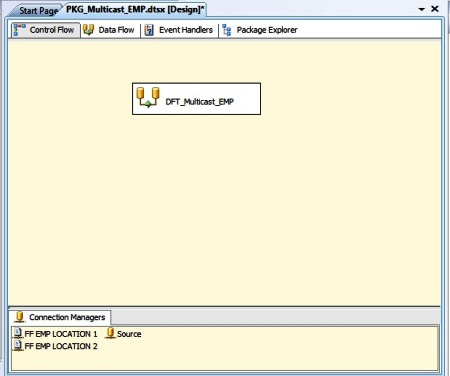Open the Event Handlers tab
This screenshot has width=450, height=376.
(x=179, y=30)
